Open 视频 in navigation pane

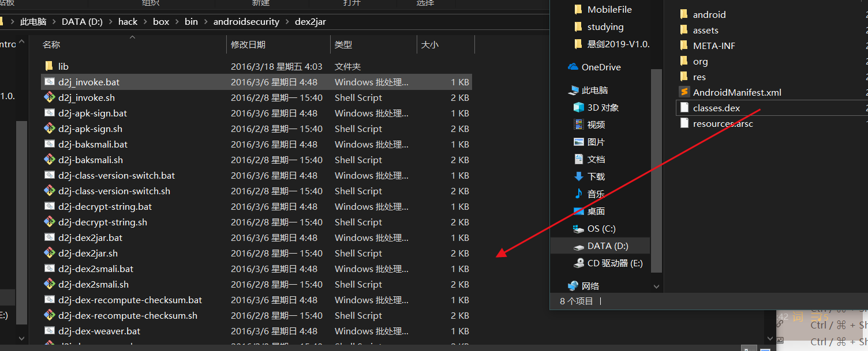[596, 124]
